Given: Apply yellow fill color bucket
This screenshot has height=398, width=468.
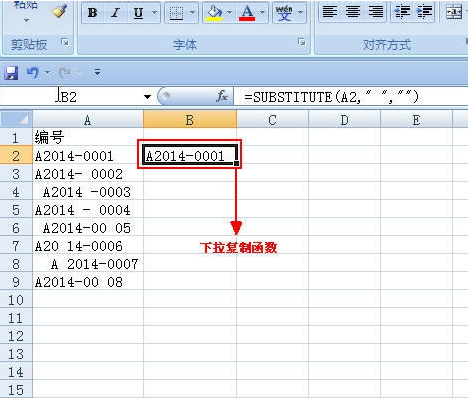Looking at the screenshot, I should click(215, 13).
